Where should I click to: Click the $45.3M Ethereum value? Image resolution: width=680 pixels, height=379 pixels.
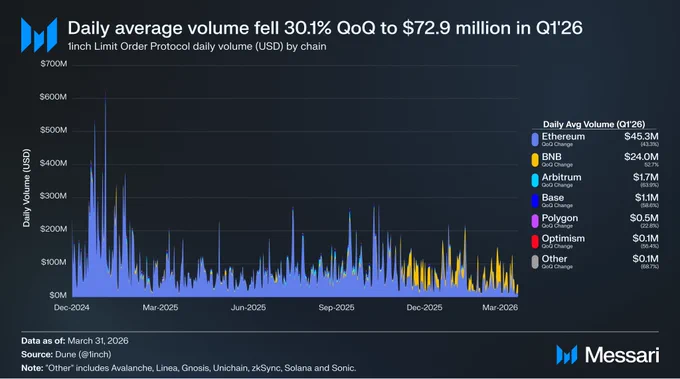pos(641,137)
